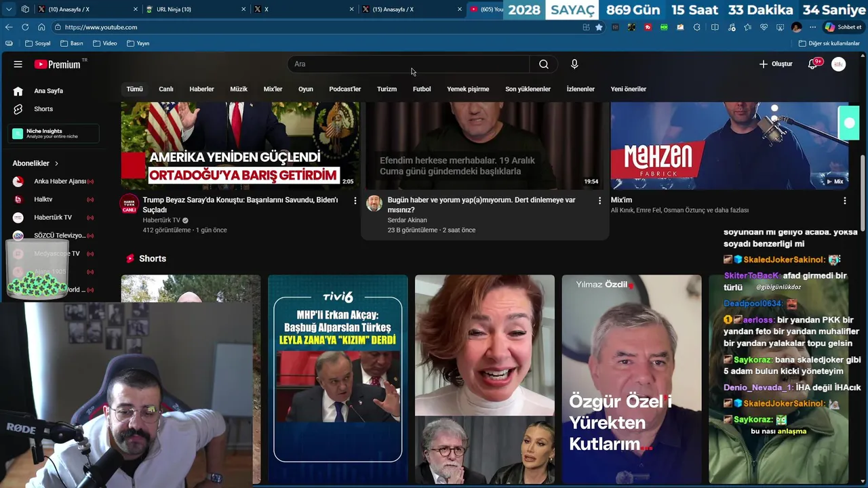868x488 pixels.
Task: Open Diğer sık kullanılanlar folder
Action: pos(829,43)
